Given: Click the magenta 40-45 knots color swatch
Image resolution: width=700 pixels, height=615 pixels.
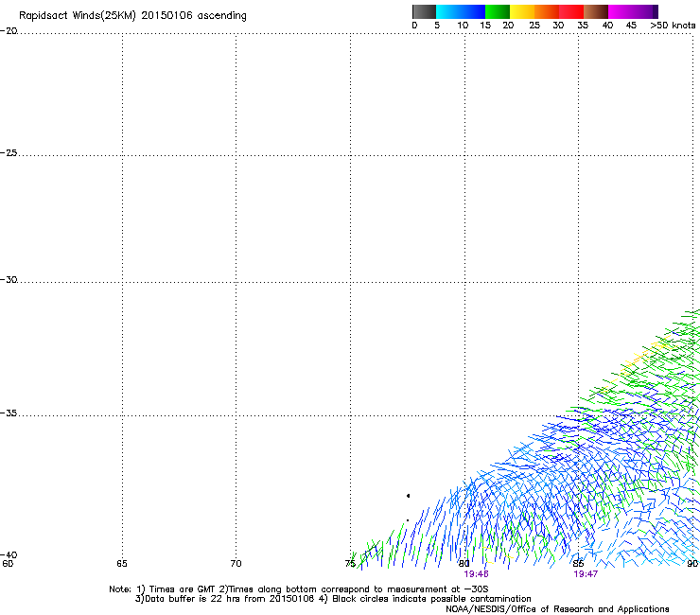Looking at the screenshot, I should click(621, 11).
